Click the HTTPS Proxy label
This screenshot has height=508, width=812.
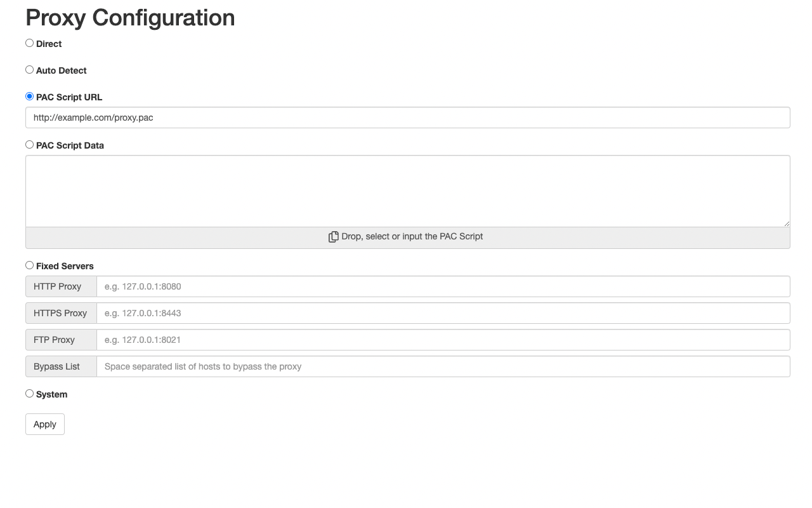click(x=61, y=313)
